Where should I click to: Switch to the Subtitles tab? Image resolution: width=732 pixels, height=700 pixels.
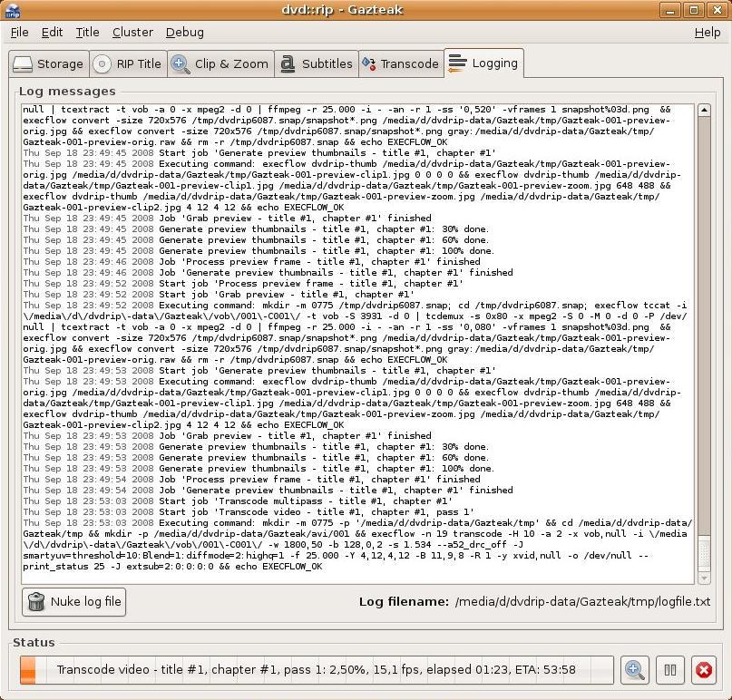pyautogui.click(x=316, y=64)
